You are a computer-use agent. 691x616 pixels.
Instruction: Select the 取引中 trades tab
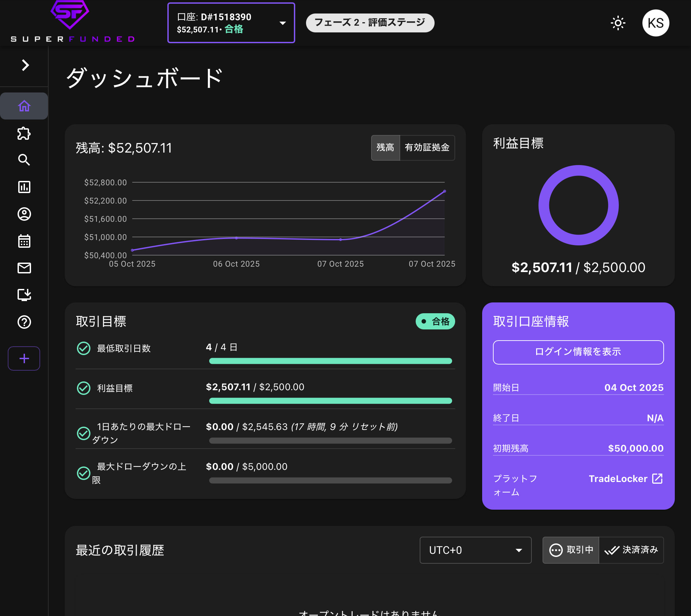(x=571, y=550)
